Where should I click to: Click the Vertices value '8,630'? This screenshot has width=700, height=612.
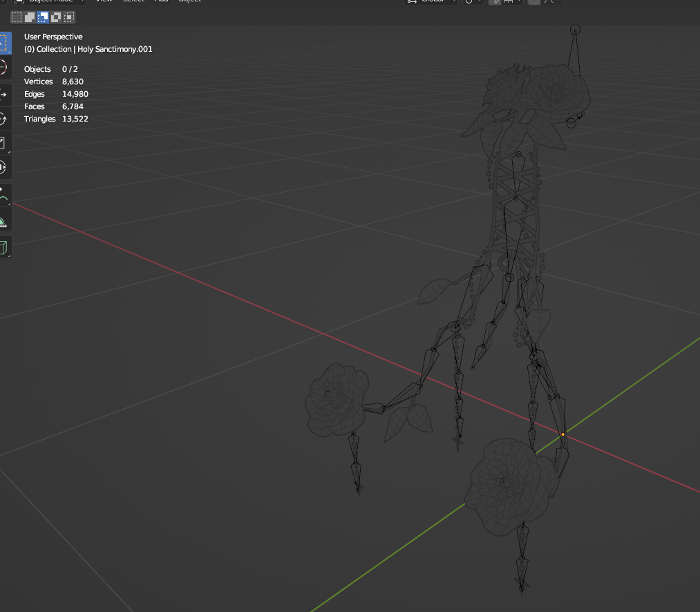pyautogui.click(x=73, y=82)
